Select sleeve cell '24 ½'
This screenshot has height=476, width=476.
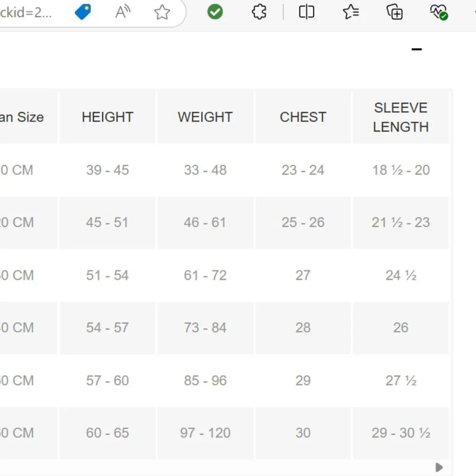(x=401, y=275)
